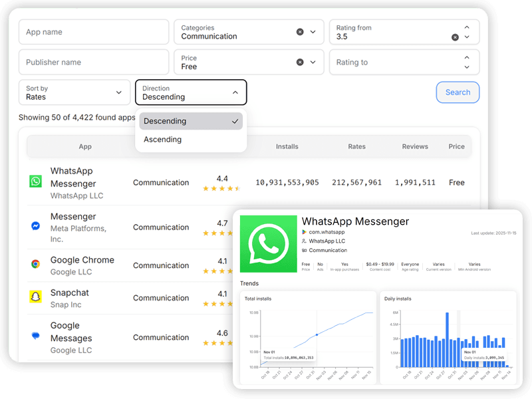Image resolution: width=532 pixels, height=399 pixels.
Task: Expand the Categories dropdown arrow
Action: [313, 32]
